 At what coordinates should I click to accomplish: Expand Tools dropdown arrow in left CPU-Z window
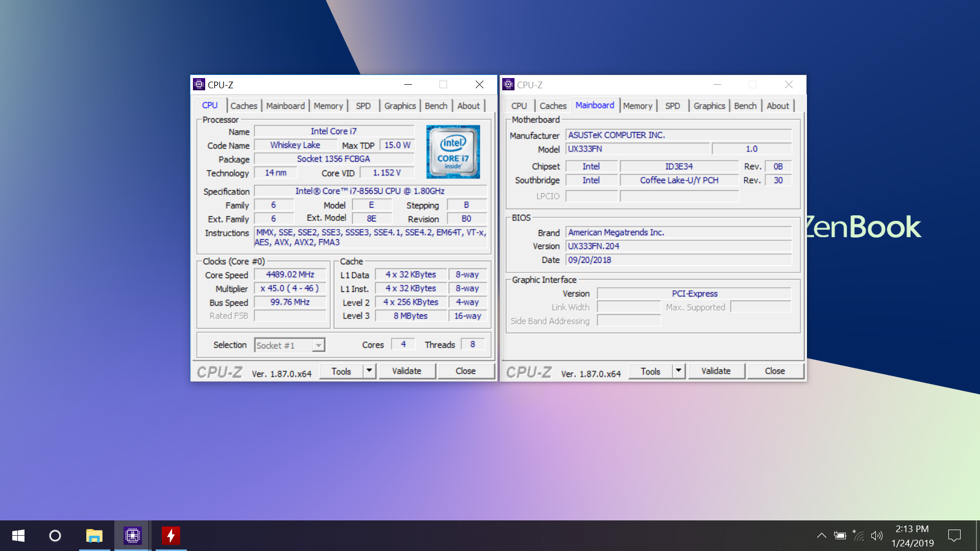point(370,371)
